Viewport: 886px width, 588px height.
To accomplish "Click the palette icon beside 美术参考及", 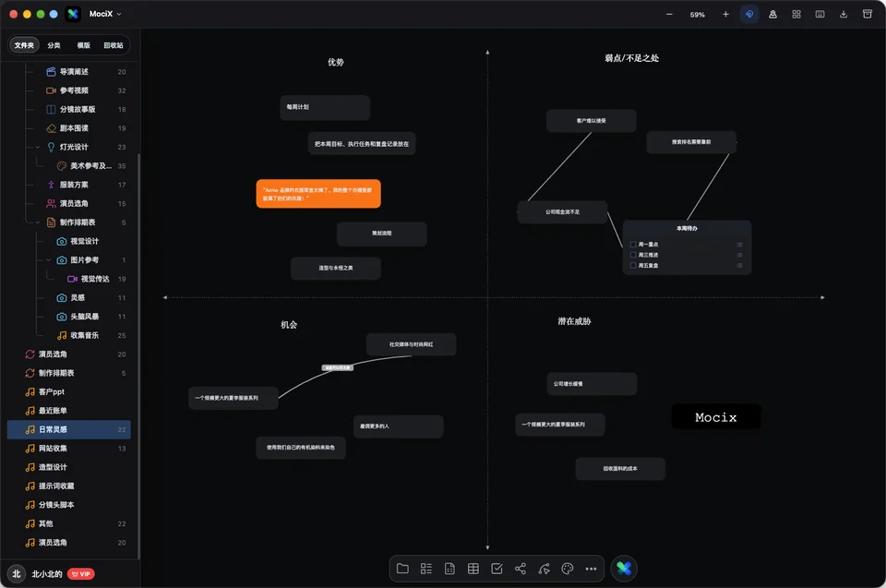I will click(x=62, y=165).
